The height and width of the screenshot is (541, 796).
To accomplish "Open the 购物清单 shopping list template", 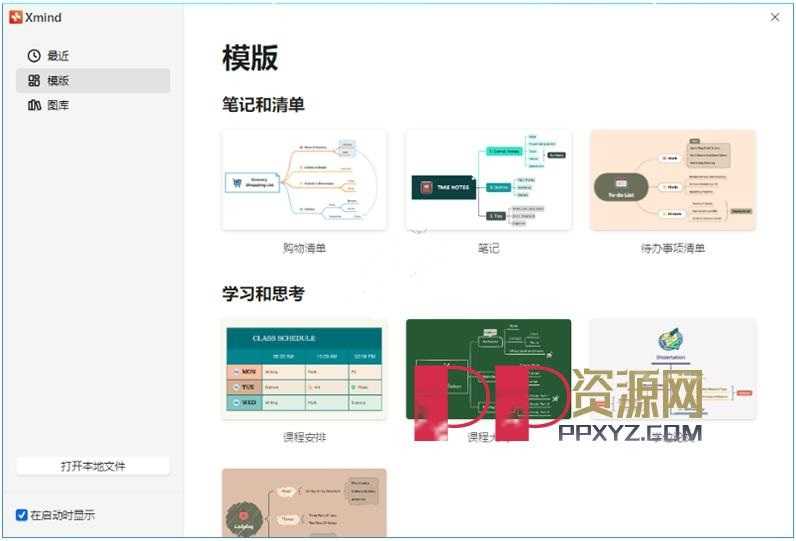I will [x=305, y=181].
